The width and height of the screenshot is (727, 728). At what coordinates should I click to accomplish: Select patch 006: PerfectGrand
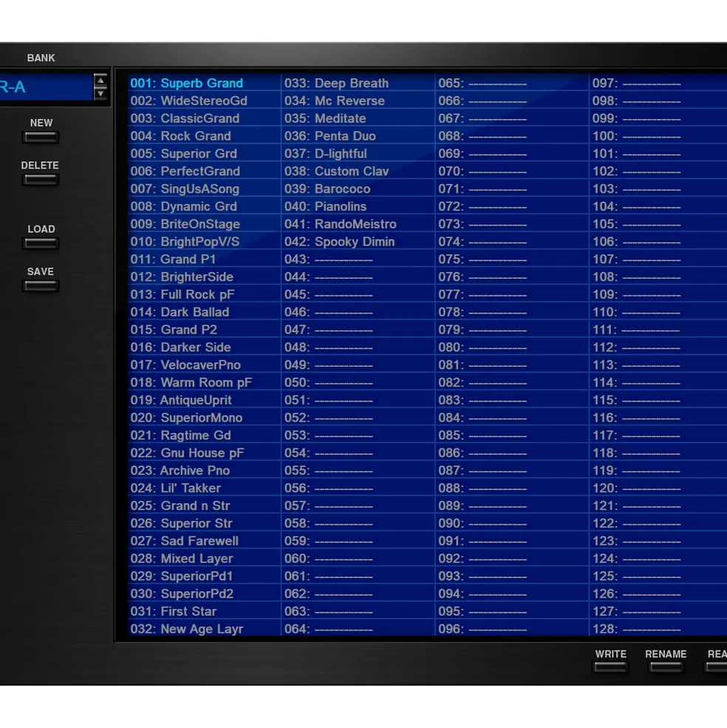pyautogui.click(x=204, y=171)
